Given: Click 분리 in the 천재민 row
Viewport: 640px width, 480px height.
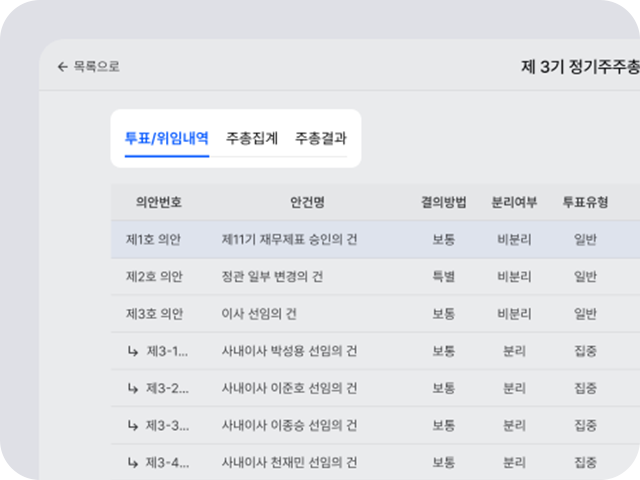Looking at the screenshot, I should click(514, 462).
